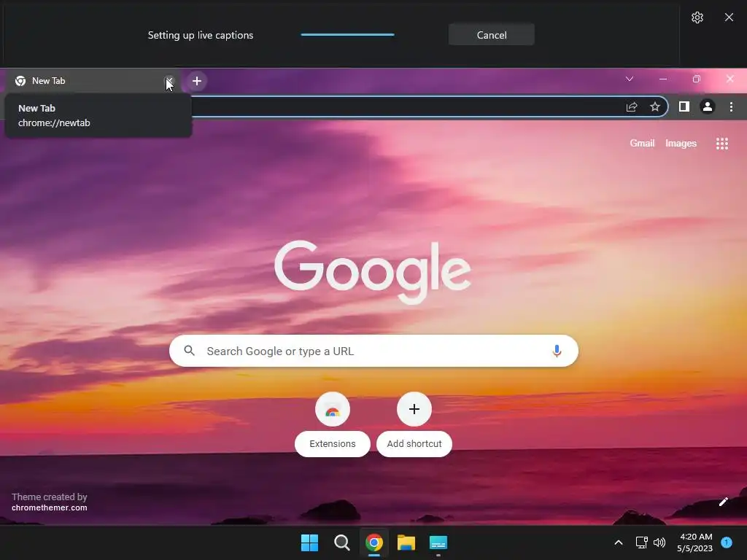Restore down the Chrome window
The height and width of the screenshot is (560, 747).
point(697,79)
